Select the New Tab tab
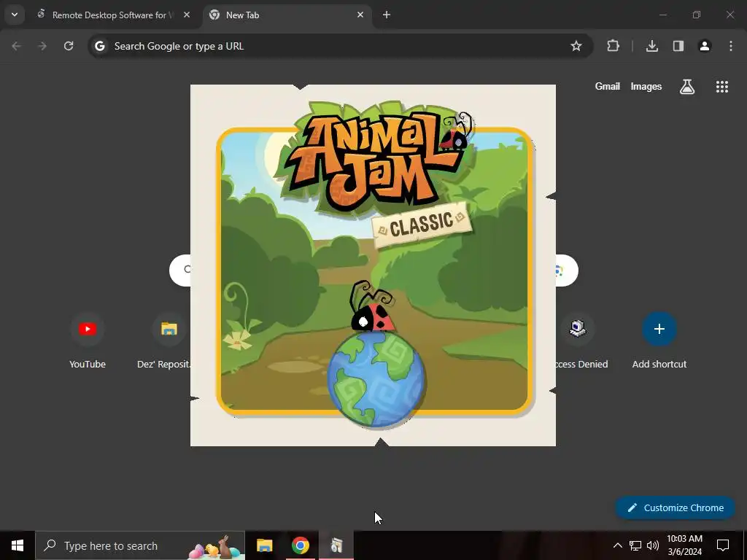Screen dimensions: 747x560 tap(287, 15)
